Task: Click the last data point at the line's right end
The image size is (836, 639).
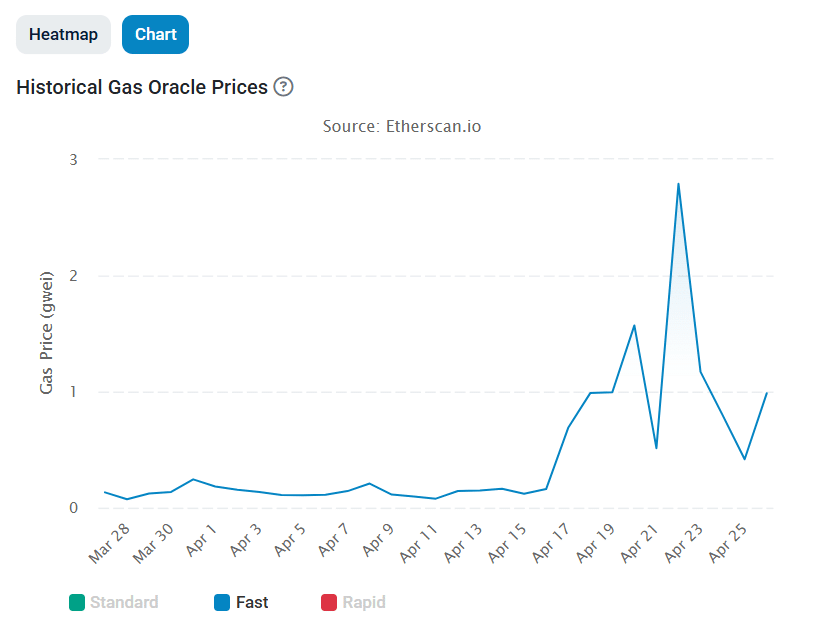Action: tap(767, 393)
